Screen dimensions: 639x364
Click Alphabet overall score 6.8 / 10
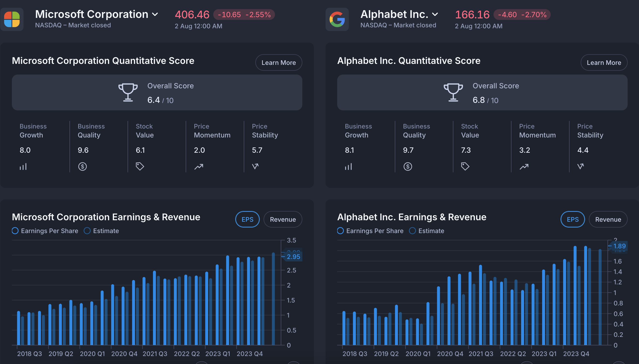(x=486, y=100)
